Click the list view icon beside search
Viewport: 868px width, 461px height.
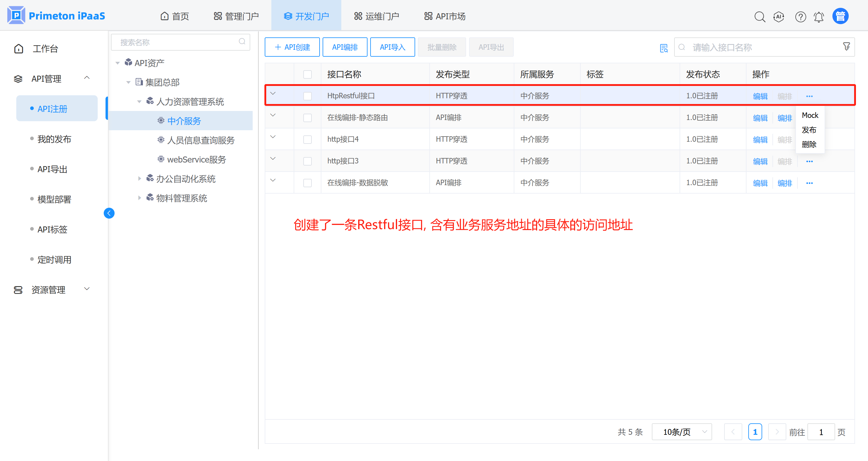pos(664,48)
